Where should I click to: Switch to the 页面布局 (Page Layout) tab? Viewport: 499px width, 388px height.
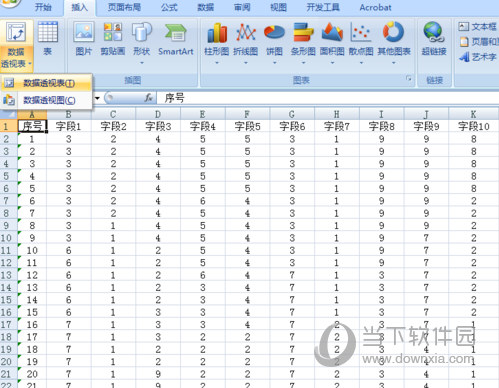pyautogui.click(x=124, y=7)
